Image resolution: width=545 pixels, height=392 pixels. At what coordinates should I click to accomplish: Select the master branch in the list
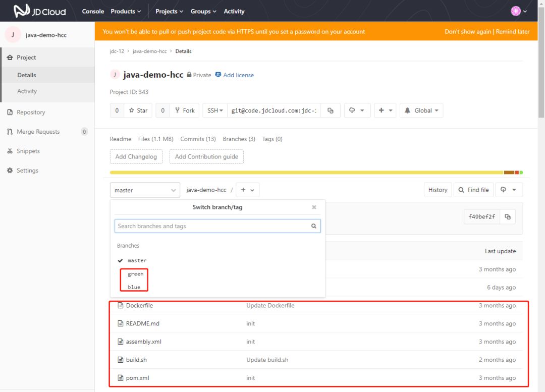click(x=137, y=260)
